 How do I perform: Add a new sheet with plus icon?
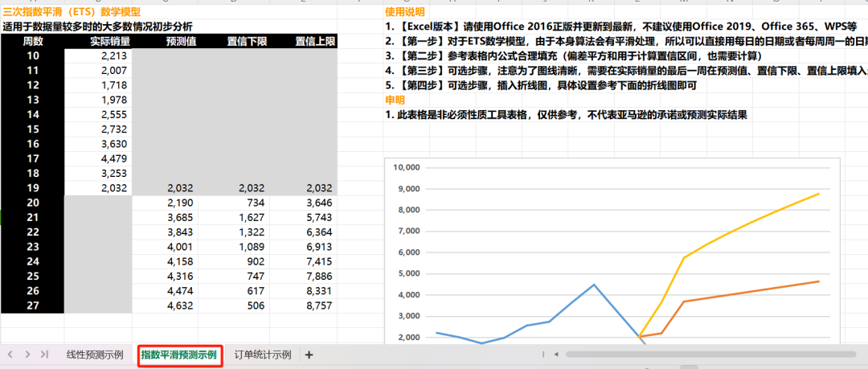click(x=309, y=355)
